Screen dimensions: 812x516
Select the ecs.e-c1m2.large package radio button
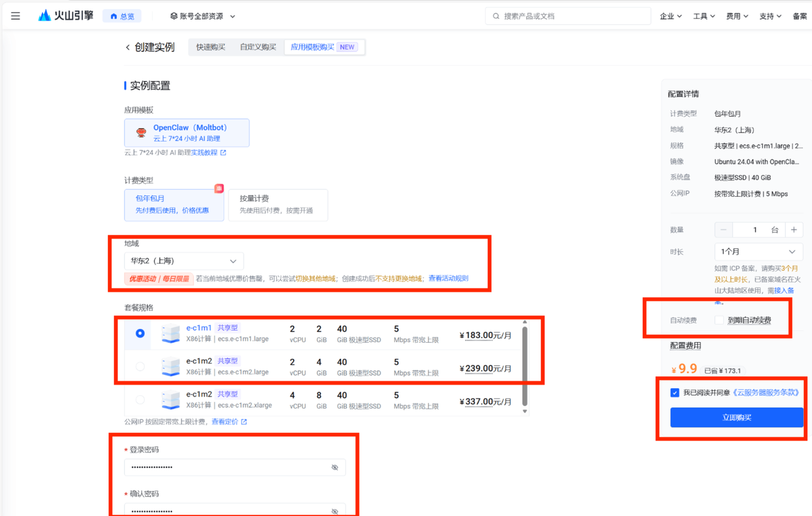(140, 366)
